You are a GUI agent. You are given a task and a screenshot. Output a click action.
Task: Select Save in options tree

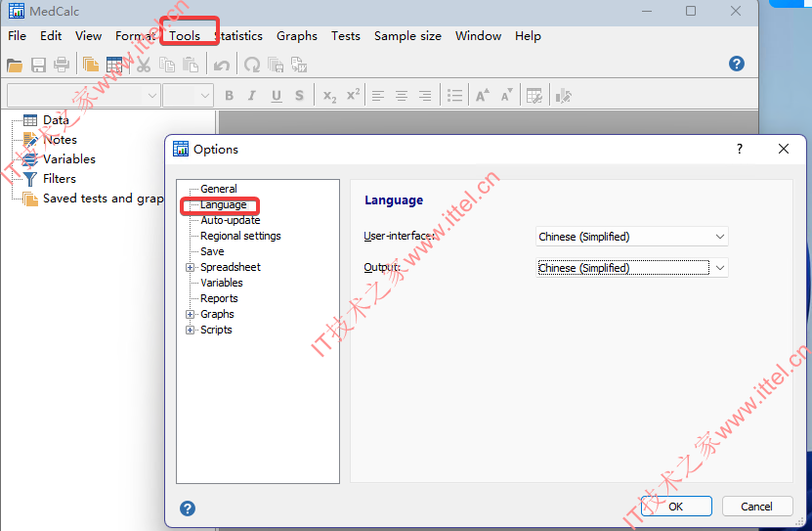(212, 251)
